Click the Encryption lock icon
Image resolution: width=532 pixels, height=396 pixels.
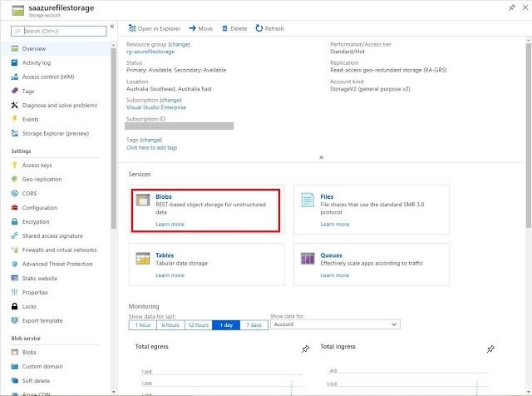click(14, 221)
